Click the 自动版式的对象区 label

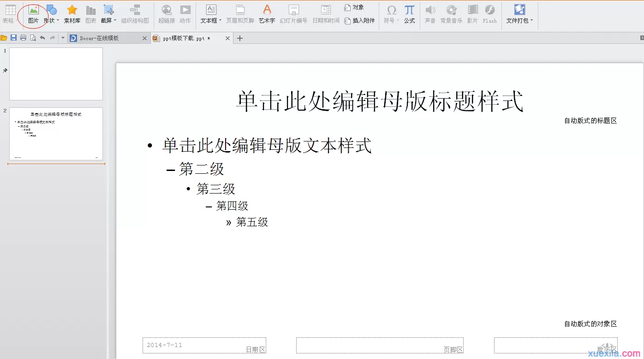590,324
